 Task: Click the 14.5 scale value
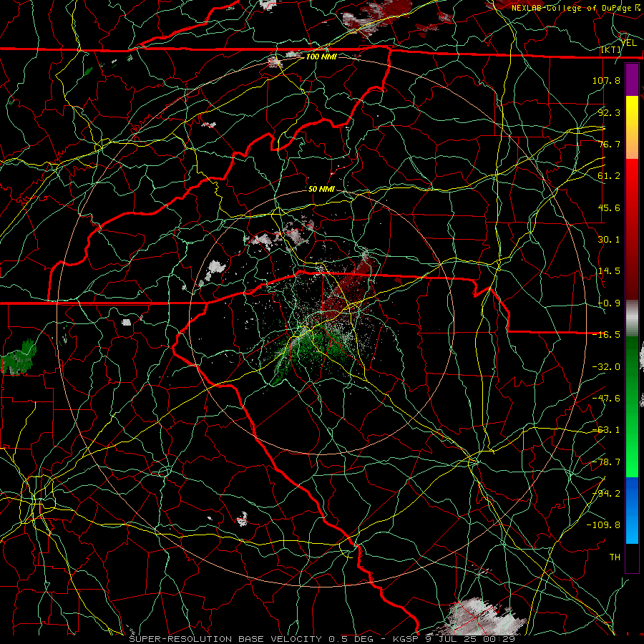(x=609, y=270)
